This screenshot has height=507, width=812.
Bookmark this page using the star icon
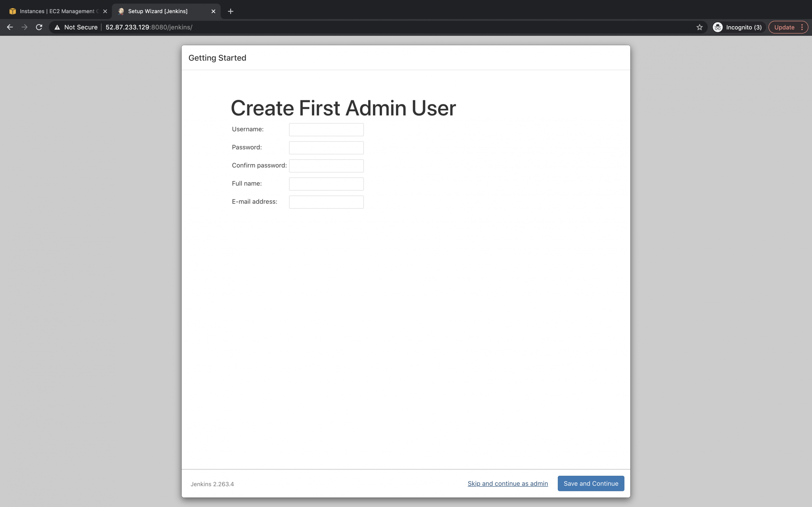(700, 27)
